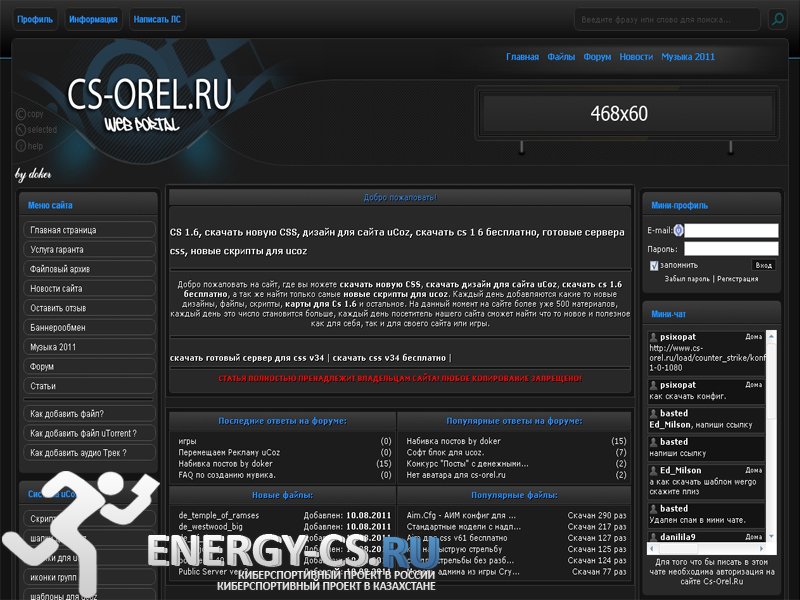Open Как добавить файл uTorrent ? item

point(89,433)
